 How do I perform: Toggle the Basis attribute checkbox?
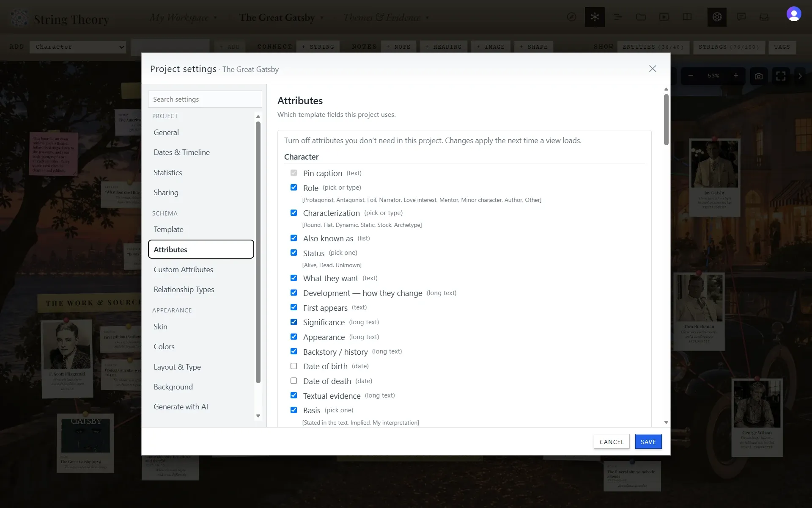pyautogui.click(x=294, y=410)
